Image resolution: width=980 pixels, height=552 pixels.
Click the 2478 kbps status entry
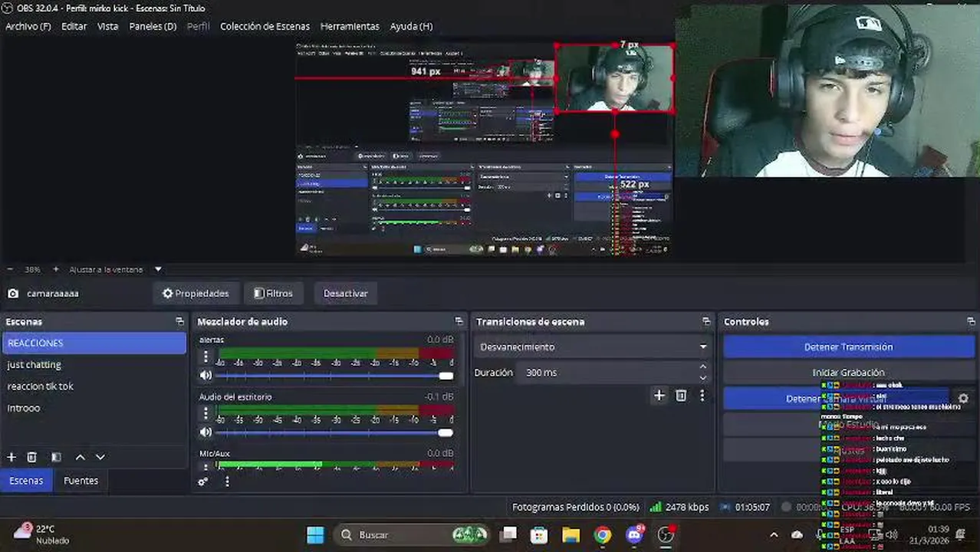(679, 508)
